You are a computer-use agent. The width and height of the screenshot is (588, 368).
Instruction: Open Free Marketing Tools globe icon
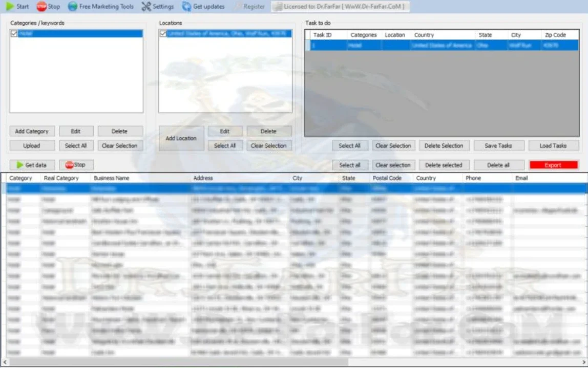pos(72,6)
